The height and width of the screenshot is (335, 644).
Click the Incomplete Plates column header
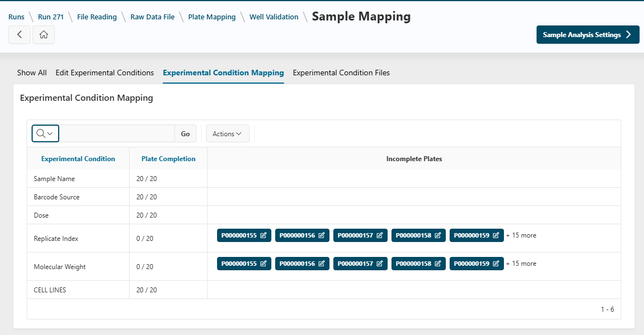point(414,159)
